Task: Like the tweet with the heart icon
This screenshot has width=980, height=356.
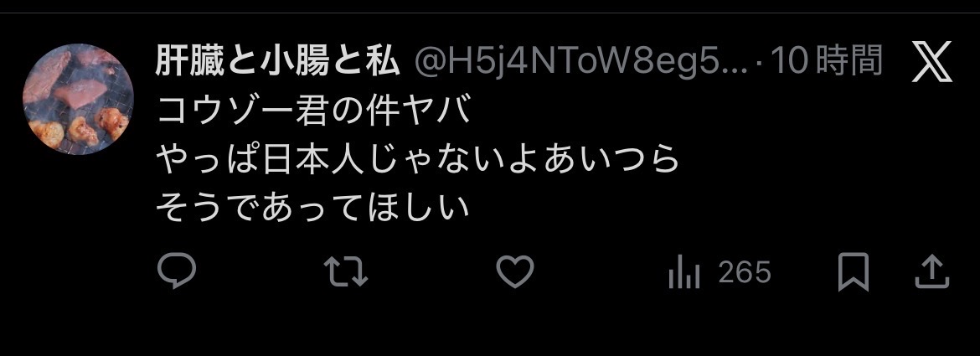Action: 515,271
